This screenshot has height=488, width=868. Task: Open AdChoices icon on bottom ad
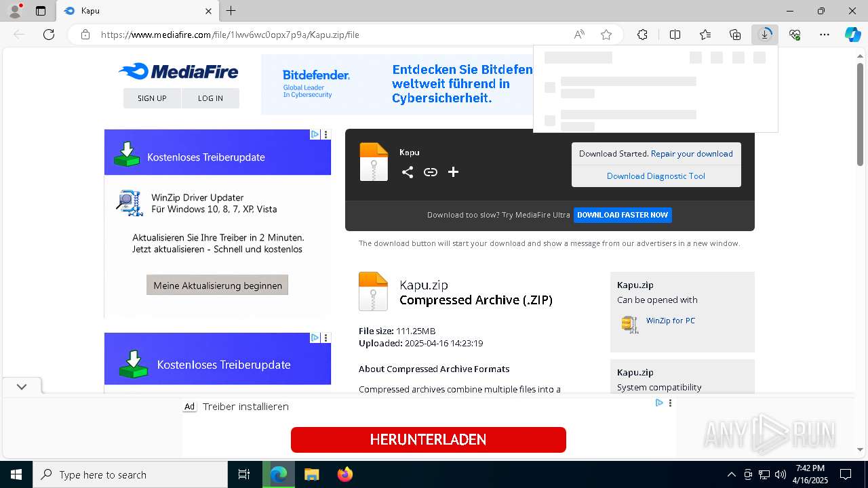click(x=659, y=403)
